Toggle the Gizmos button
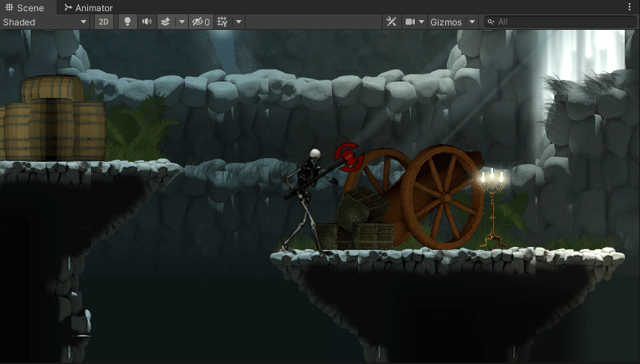The image size is (640, 364). (446, 22)
